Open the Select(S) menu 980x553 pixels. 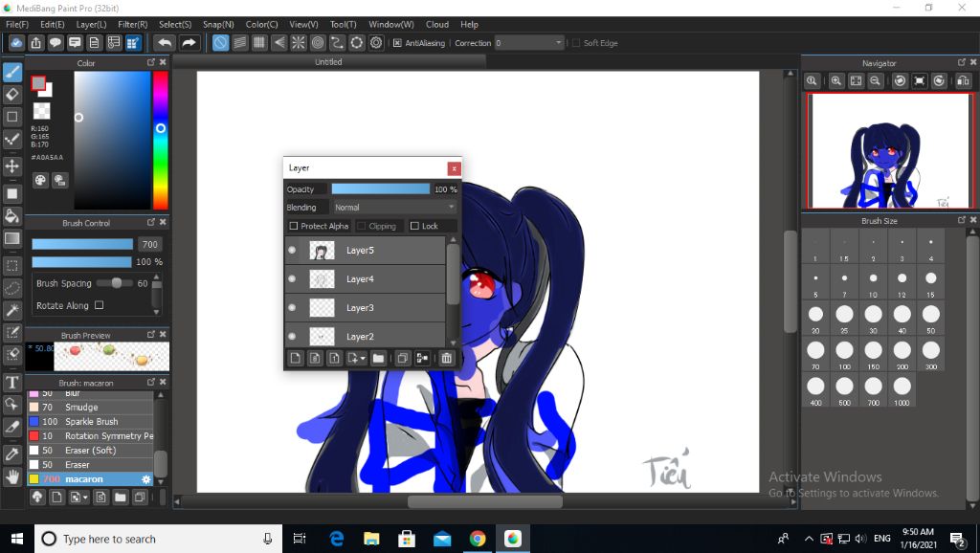click(175, 24)
